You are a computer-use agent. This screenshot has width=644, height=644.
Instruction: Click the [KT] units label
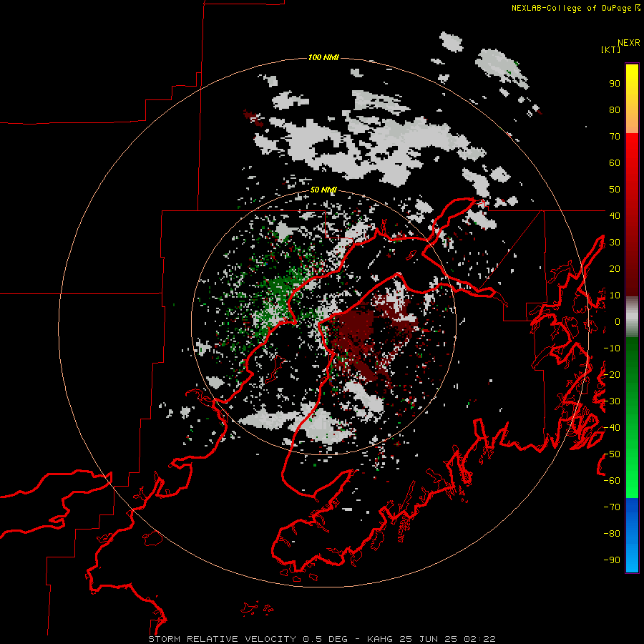pos(611,49)
